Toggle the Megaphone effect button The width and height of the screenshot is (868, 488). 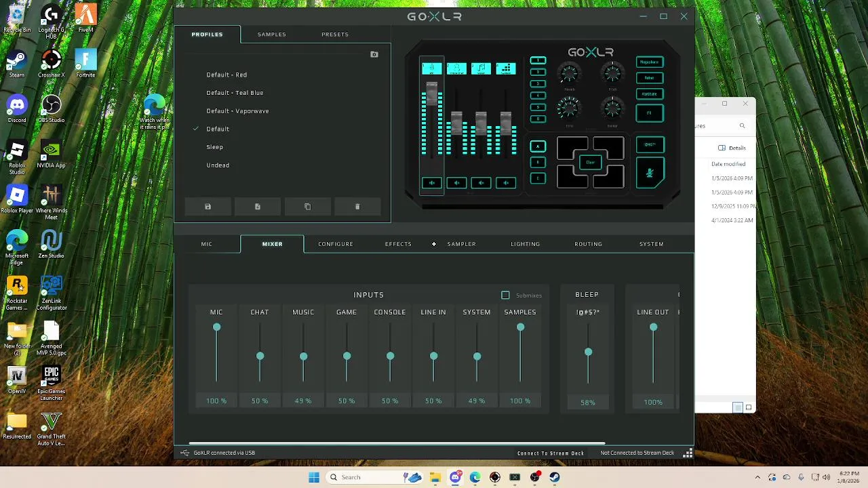(650, 62)
